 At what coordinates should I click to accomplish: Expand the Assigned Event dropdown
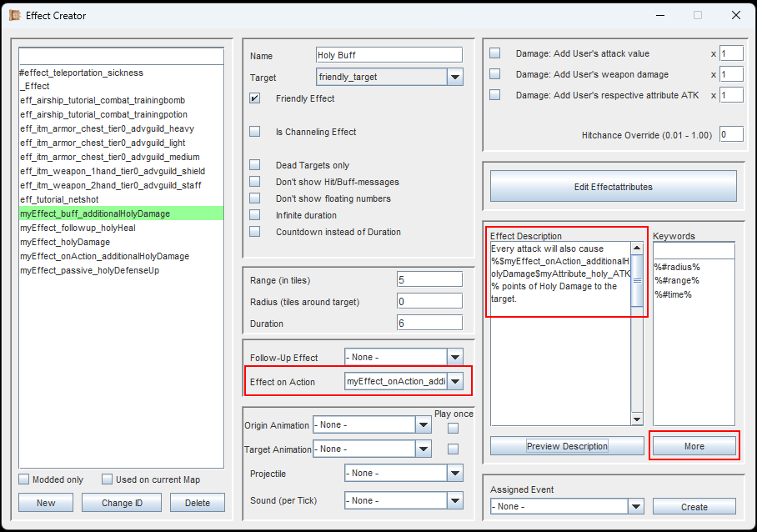coord(636,507)
